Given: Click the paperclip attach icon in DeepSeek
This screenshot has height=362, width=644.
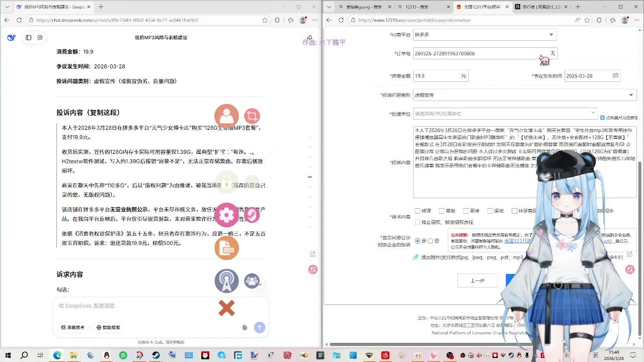Looking at the screenshot, I should [x=245, y=327].
